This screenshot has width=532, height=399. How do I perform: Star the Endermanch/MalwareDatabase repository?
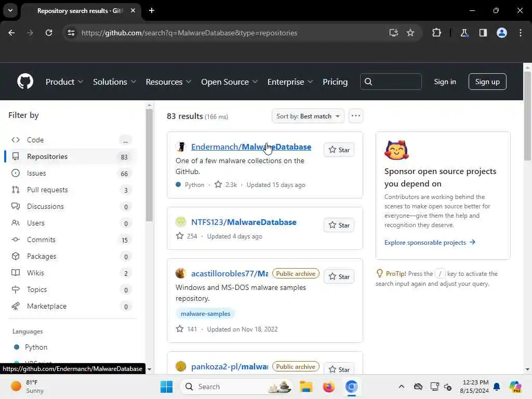point(339,150)
